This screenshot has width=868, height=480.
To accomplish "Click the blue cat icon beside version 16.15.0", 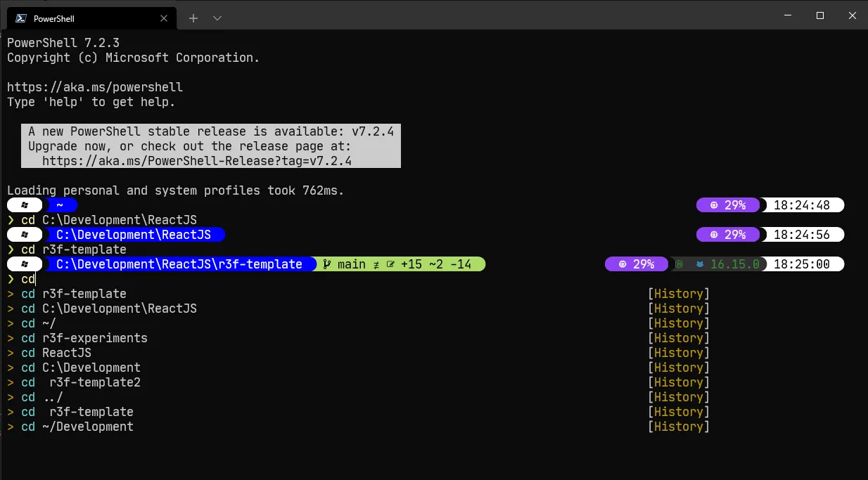I will (701, 264).
